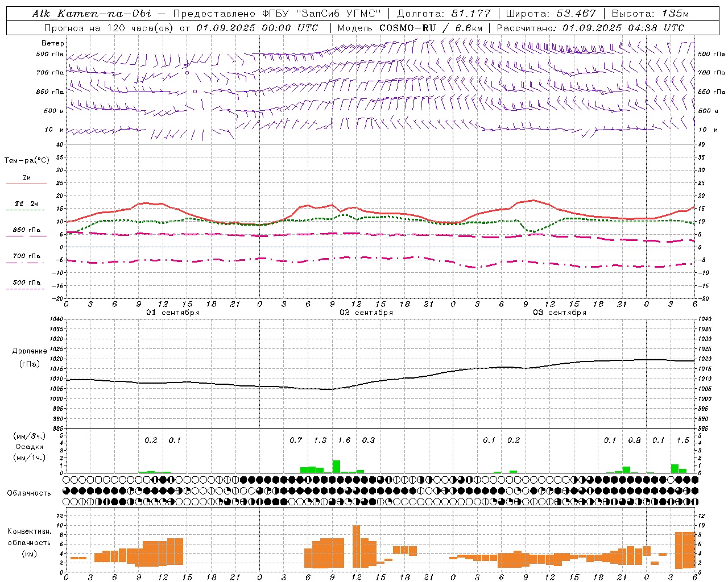This screenshot has height=582, width=728.
Task: Click the longitude value Долгота: 81.177
Action: pyautogui.click(x=444, y=14)
